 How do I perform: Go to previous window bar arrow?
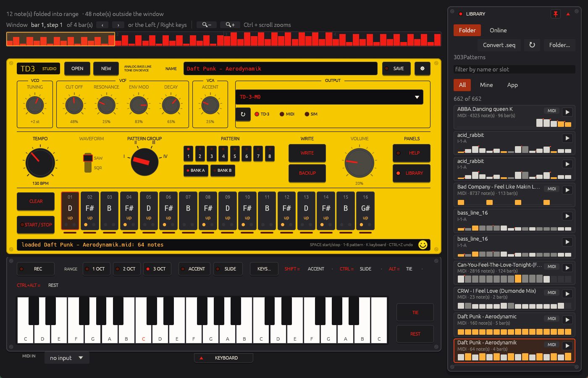(102, 25)
